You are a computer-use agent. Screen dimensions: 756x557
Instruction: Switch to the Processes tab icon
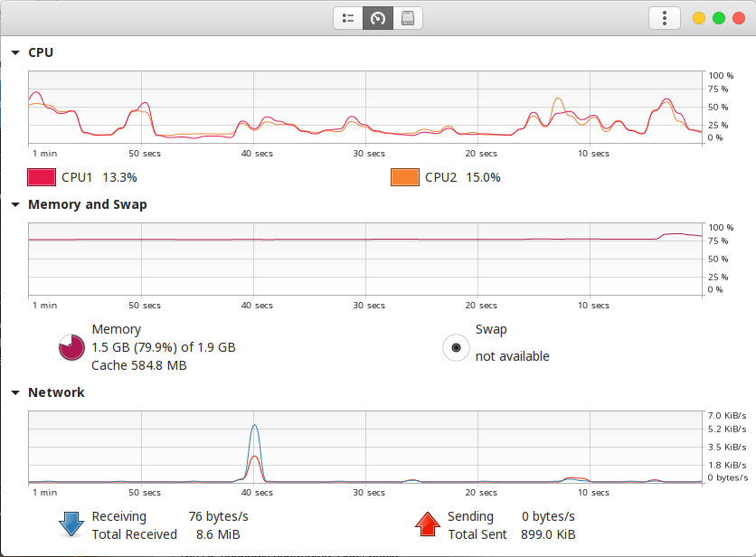[x=348, y=18]
